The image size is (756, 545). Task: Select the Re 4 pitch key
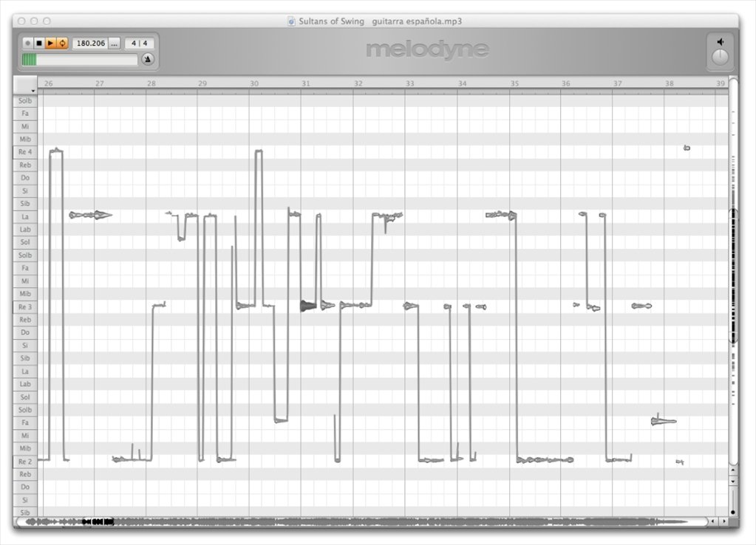pyautogui.click(x=25, y=152)
